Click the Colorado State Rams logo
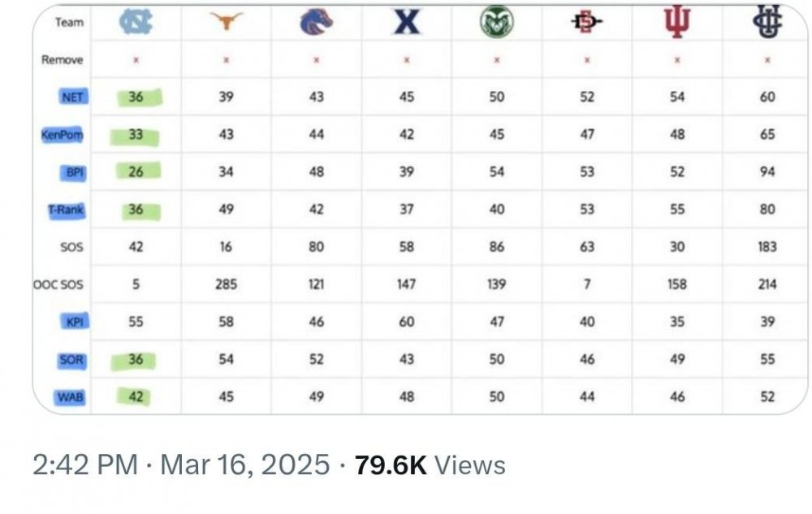The width and height of the screenshot is (812, 514). [496, 22]
